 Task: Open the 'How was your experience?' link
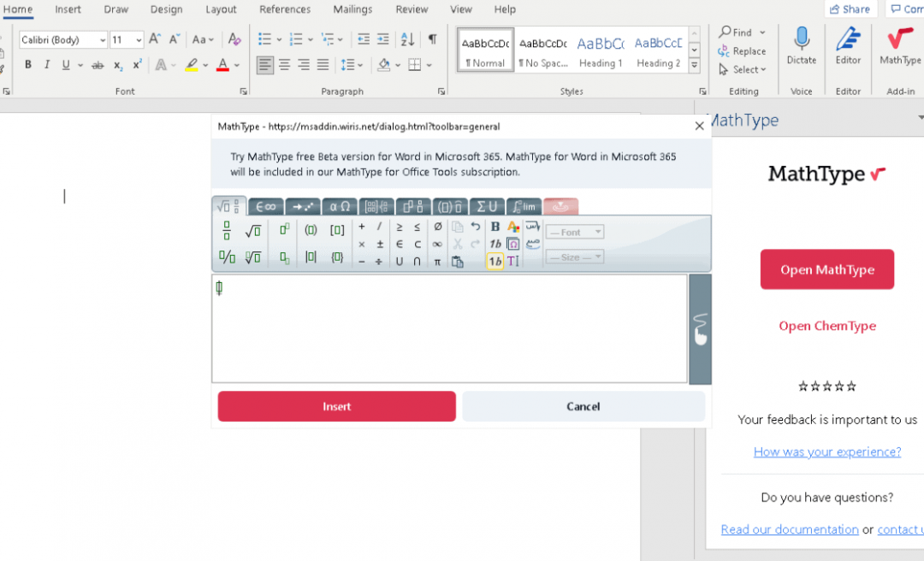(826, 452)
